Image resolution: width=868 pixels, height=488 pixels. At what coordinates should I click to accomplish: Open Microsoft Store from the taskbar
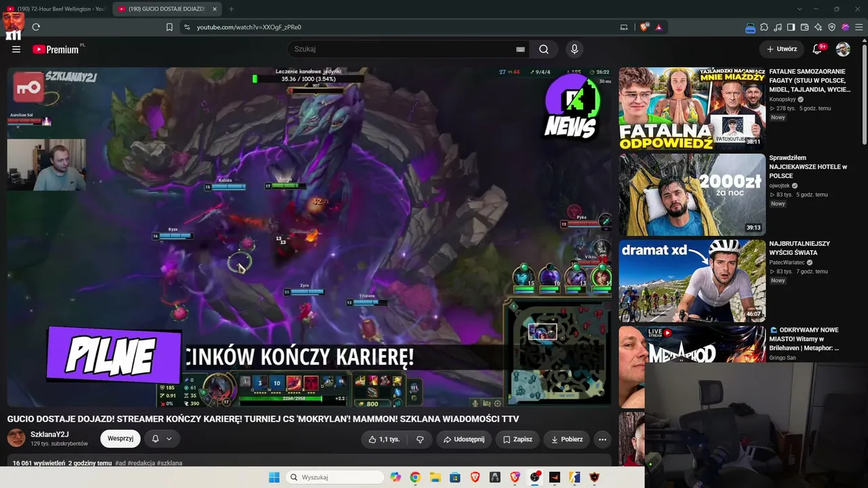click(x=455, y=477)
